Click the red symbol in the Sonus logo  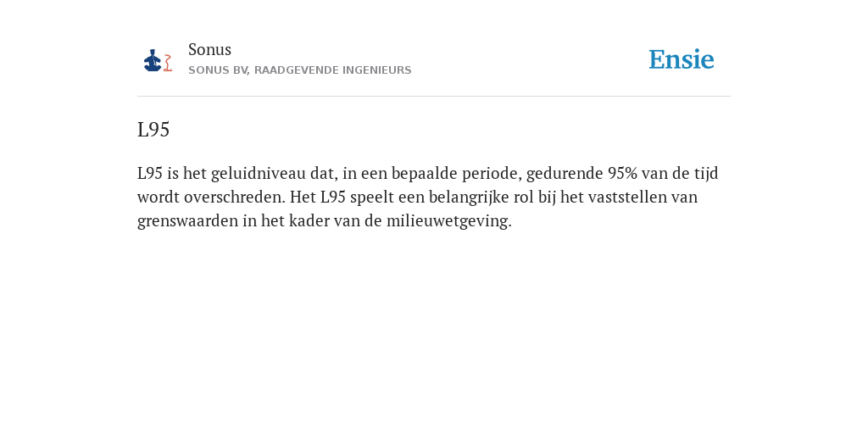169,63
